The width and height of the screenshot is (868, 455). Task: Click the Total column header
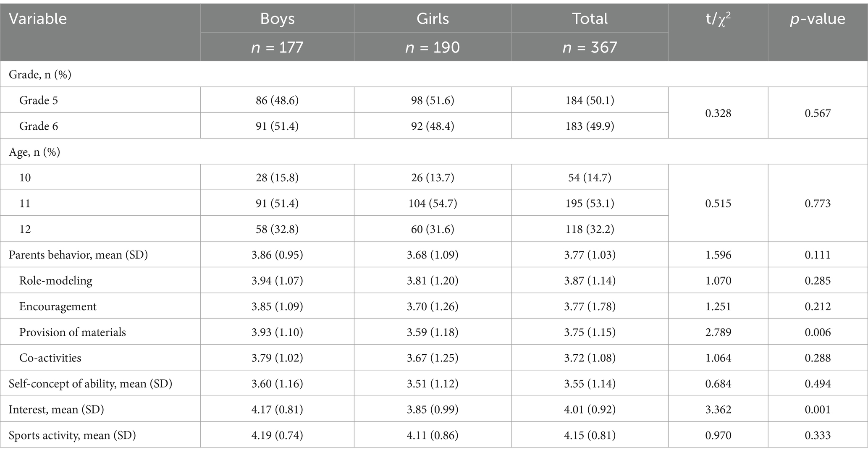590,19
